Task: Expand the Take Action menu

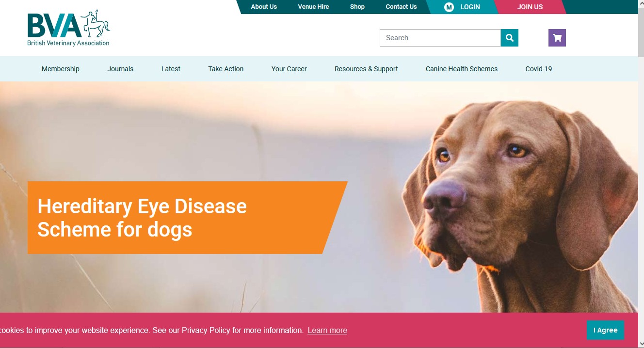Action: pyautogui.click(x=226, y=69)
